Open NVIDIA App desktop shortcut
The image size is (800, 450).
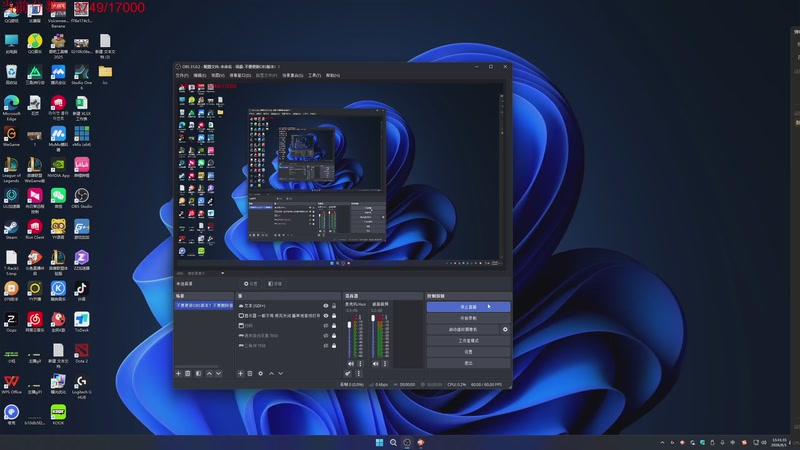[58, 167]
